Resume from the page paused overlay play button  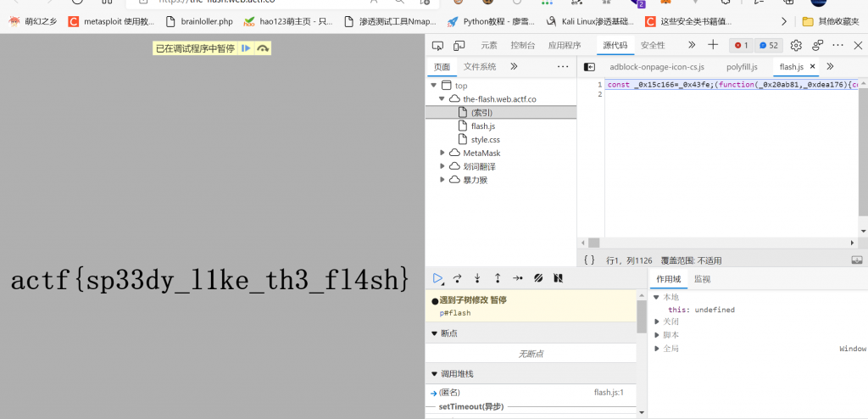pyautogui.click(x=247, y=49)
